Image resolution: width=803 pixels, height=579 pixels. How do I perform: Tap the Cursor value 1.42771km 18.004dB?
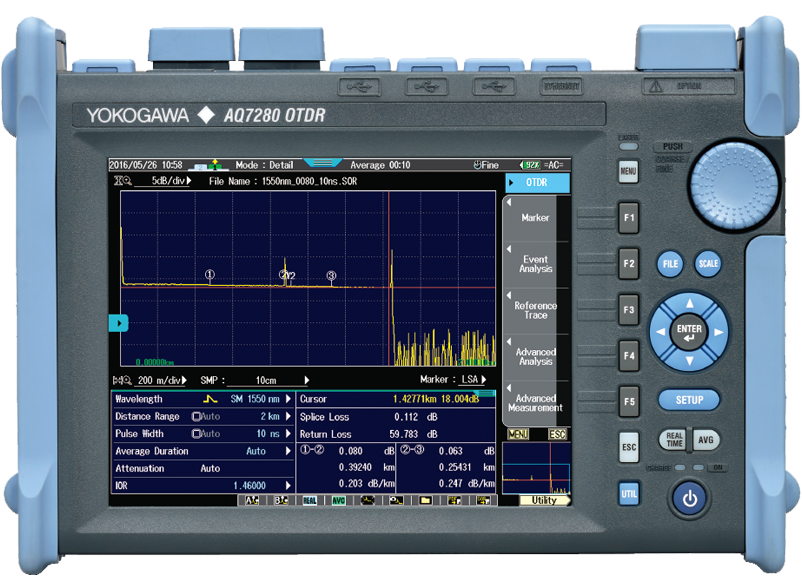(436, 399)
